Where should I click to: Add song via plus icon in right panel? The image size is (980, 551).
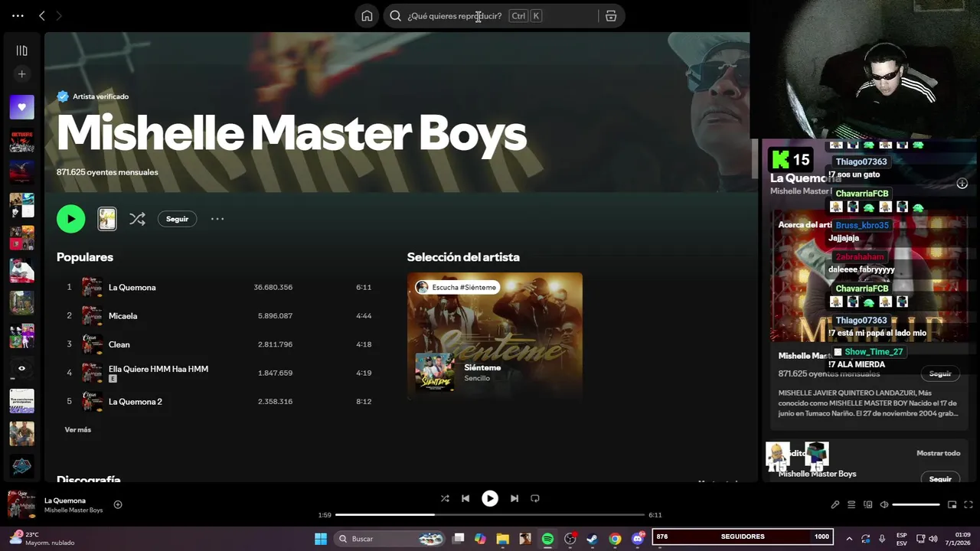(962, 184)
